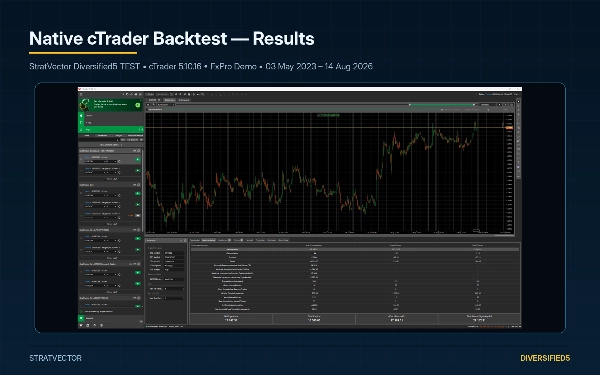The height and width of the screenshot is (375, 600).
Task: Open settings gear of the third cBot group
Action: (139, 230)
